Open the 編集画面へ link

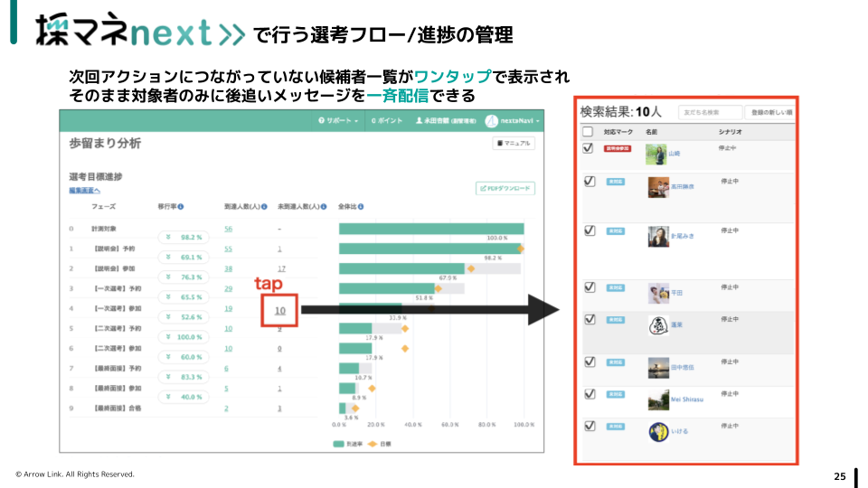pyautogui.click(x=84, y=191)
